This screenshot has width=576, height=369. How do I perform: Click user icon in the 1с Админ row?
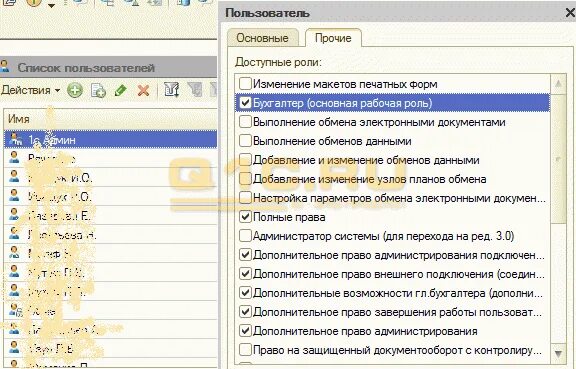tap(15, 139)
